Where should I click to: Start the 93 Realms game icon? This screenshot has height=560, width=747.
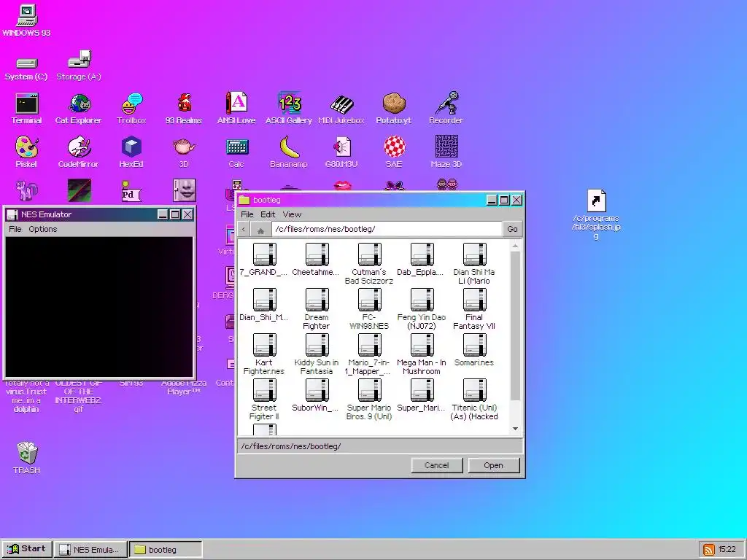coord(184,109)
